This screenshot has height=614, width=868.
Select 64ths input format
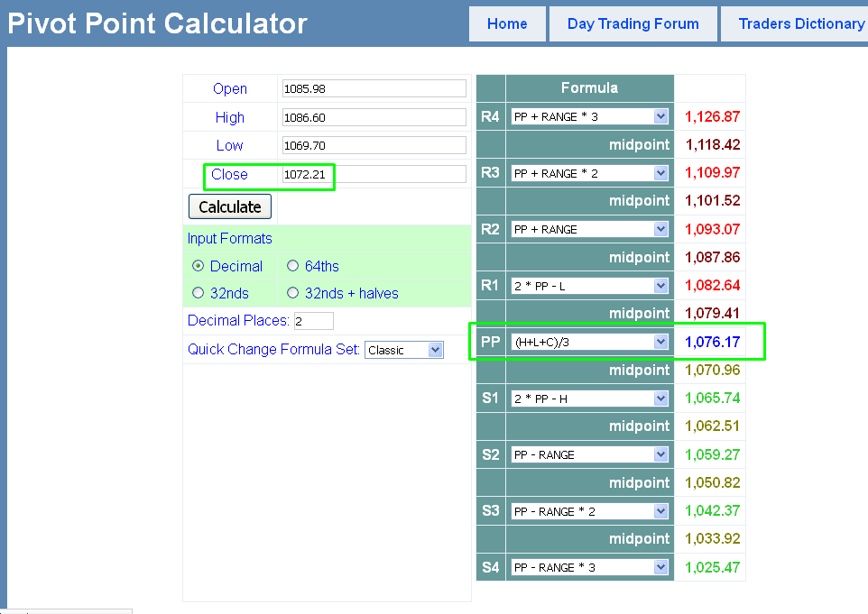point(293,265)
